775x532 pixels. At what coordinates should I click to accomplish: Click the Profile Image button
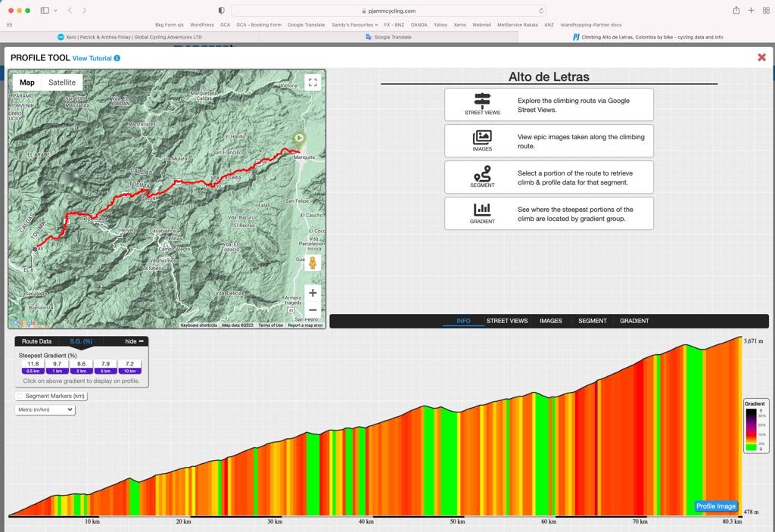click(x=715, y=506)
